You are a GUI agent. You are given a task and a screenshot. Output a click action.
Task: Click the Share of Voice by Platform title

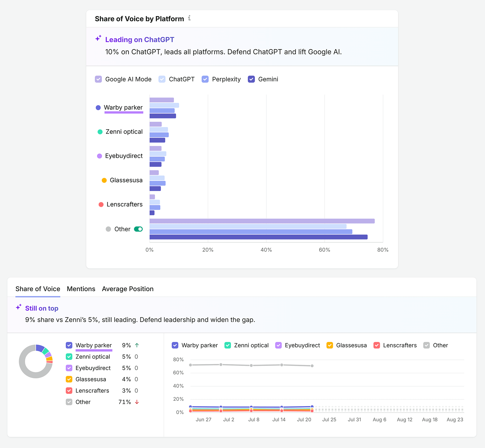(x=139, y=19)
